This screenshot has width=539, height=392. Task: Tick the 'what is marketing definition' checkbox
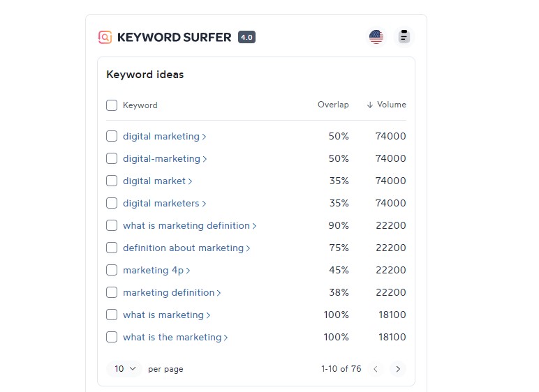click(112, 225)
